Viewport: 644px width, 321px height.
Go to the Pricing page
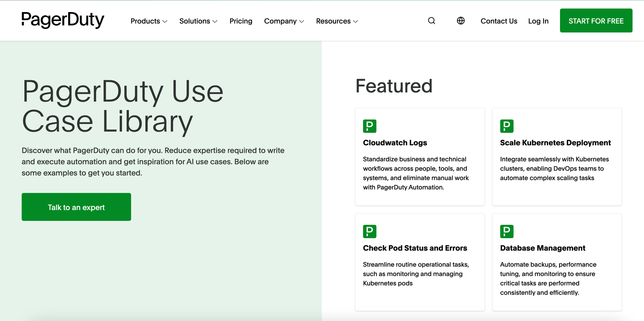241,21
